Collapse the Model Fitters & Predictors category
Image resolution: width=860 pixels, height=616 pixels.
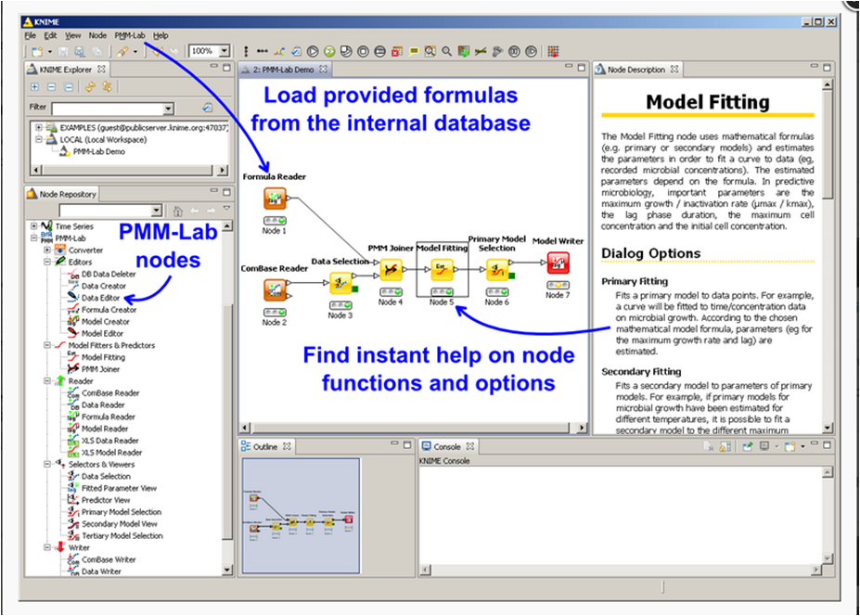point(47,345)
